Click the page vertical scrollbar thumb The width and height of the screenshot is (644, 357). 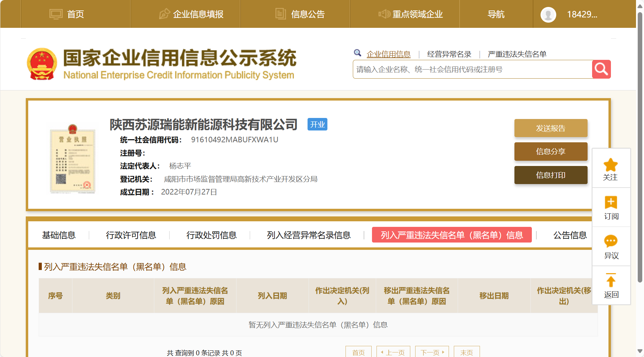pos(640,147)
